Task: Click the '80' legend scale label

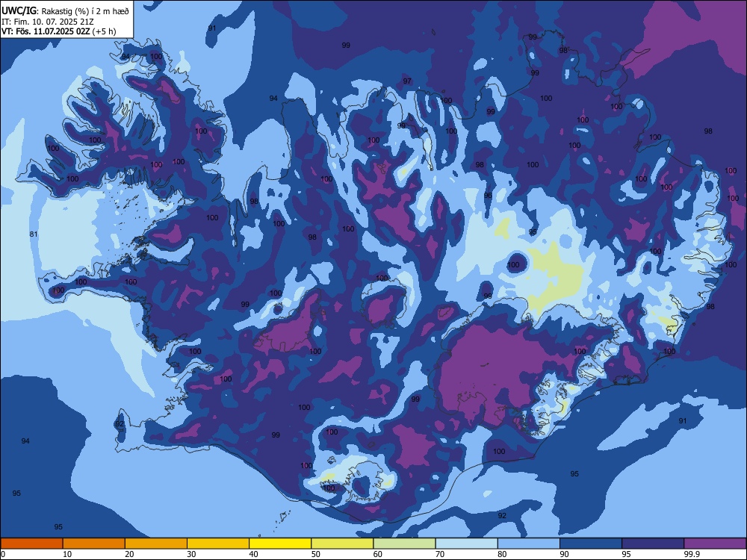Action: 502,554
